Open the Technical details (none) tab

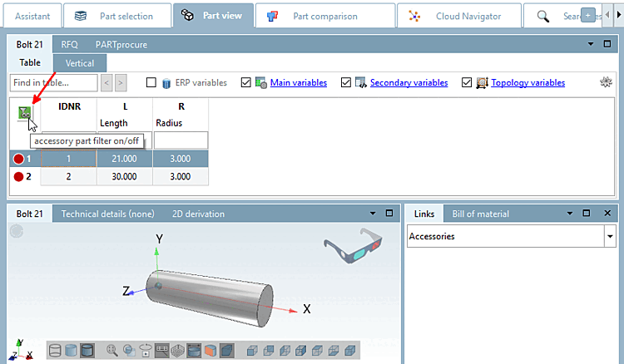click(x=107, y=214)
